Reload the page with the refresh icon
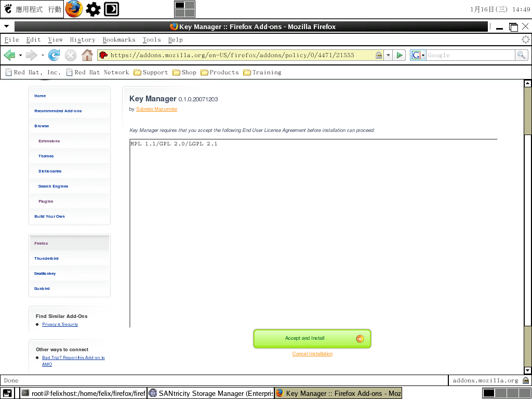 click(x=54, y=55)
